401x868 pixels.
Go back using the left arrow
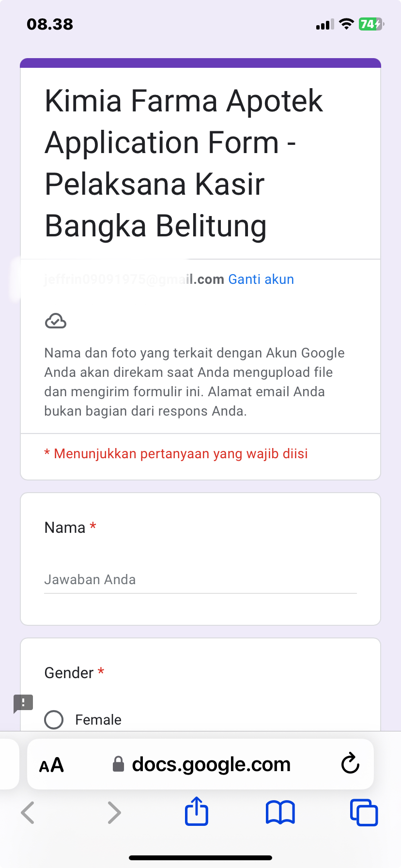[28, 812]
